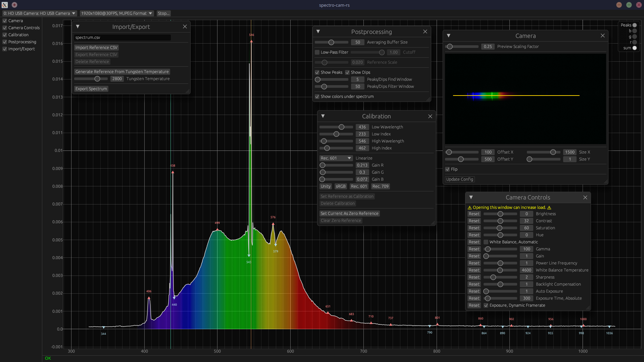Click the X app icon in title bar
This screenshot has height=362, width=644.
tap(5, 5)
